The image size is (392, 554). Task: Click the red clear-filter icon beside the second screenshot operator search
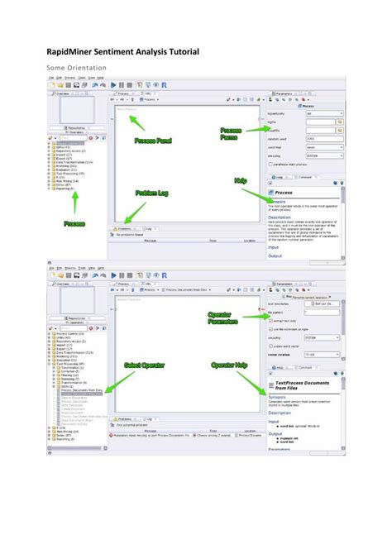[91, 328]
